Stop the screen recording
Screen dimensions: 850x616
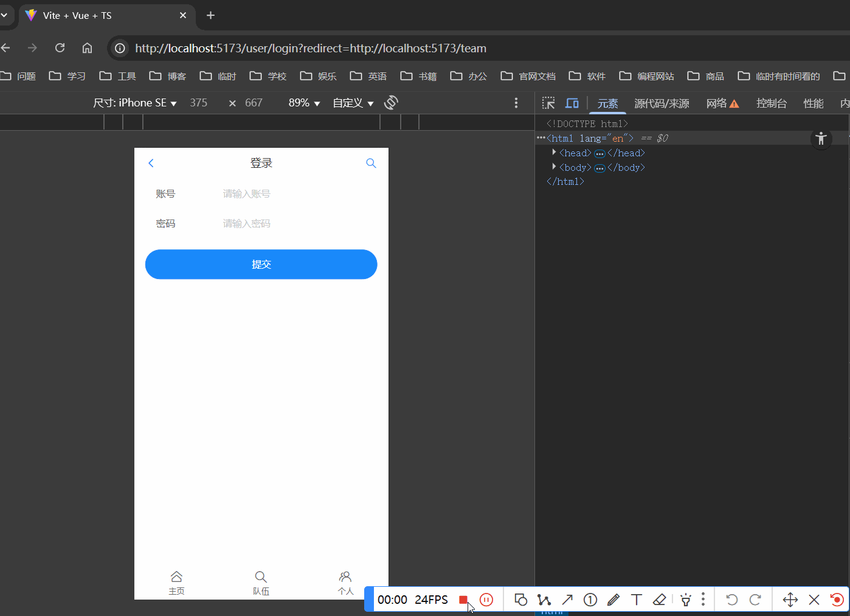[463, 600]
